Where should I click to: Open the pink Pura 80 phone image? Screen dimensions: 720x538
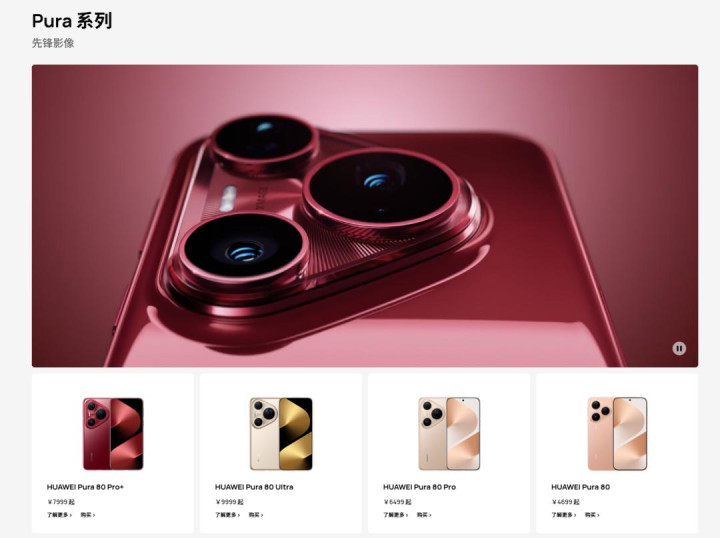(x=617, y=434)
